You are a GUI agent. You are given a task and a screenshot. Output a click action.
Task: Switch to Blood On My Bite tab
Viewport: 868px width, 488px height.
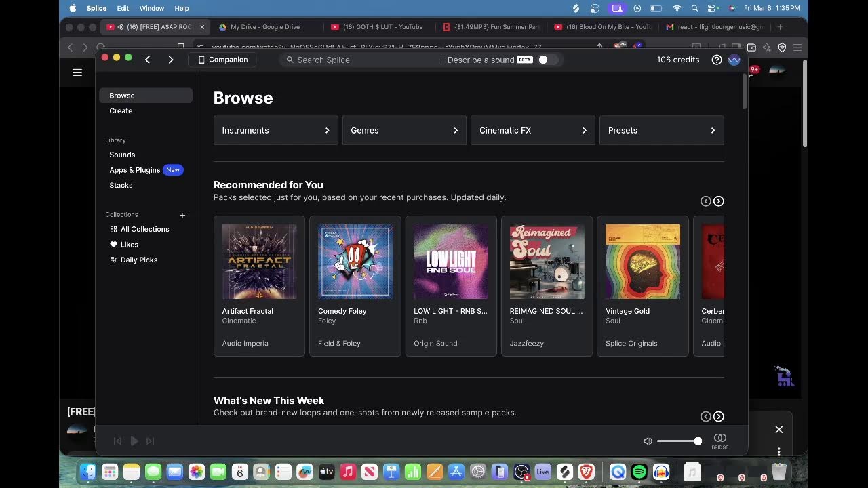(x=603, y=27)
